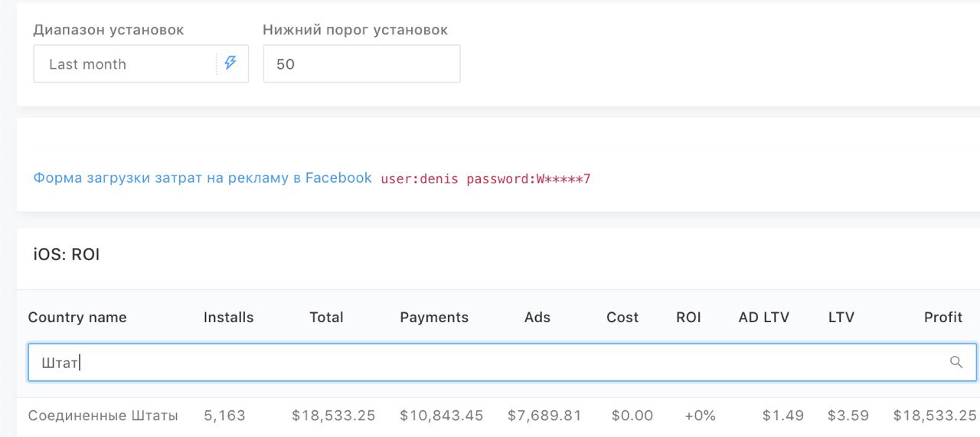The image size is (980, 437).
Task: Click the Country name search filter field
Action: click(502, 363)
